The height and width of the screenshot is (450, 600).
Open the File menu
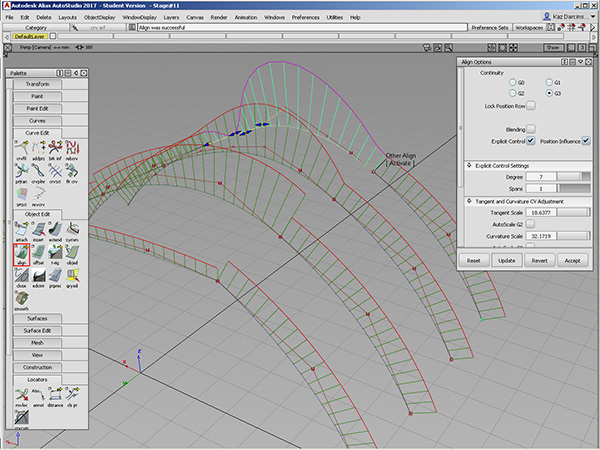click(10, 17)
